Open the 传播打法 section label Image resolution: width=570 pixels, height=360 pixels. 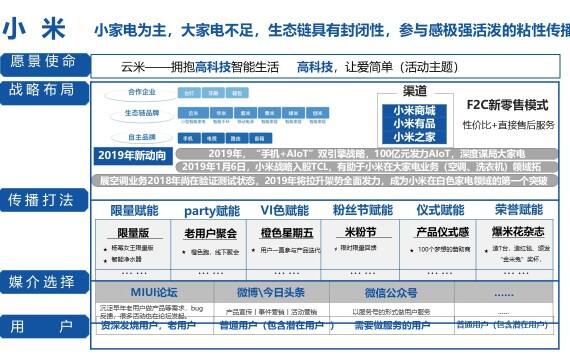click(44, 200)
